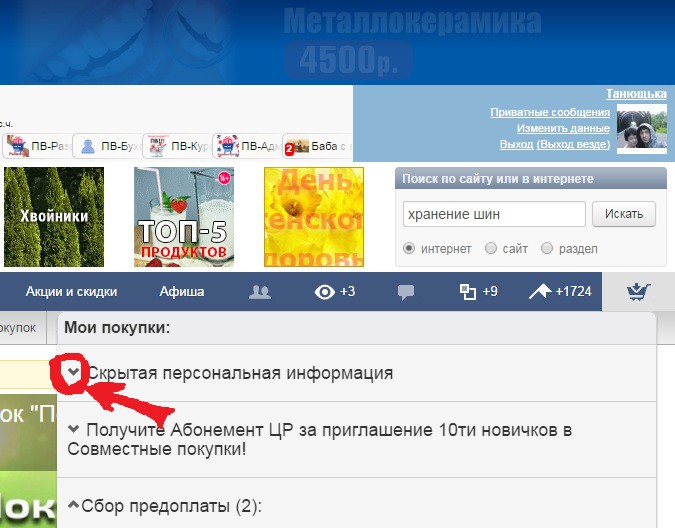Expand Скрытая персональная информация section
Viewport: 675px width, 528px height.
(73, 372)
